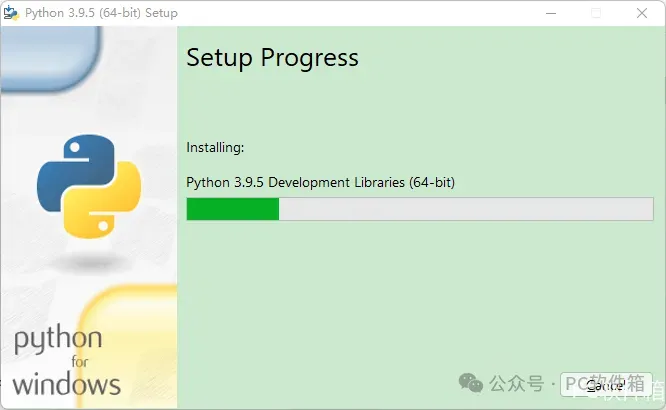The height and width of the screenshot is (410, 666).
Task: Cancel the Python installation
Action: pos(606,385)
